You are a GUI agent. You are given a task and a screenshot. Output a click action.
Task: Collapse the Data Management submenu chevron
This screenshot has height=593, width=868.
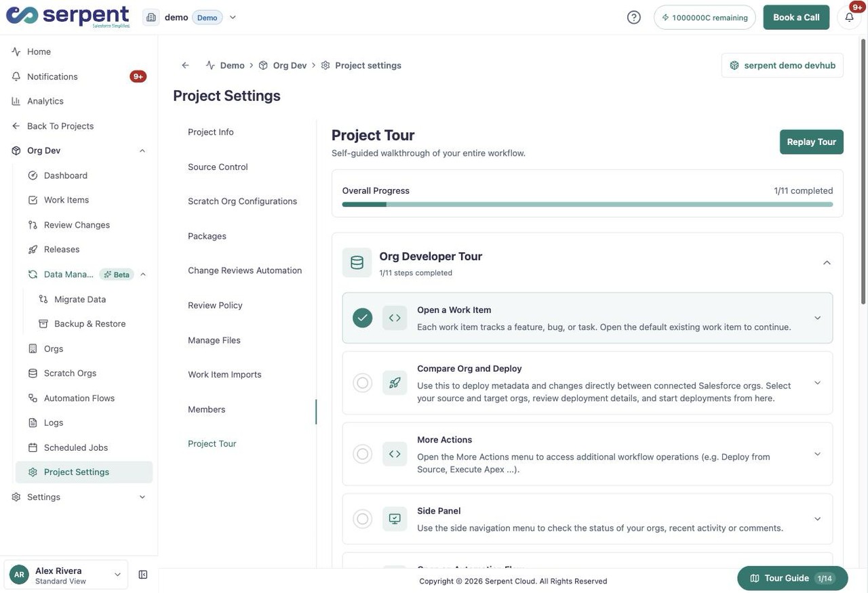pos(143,274)
